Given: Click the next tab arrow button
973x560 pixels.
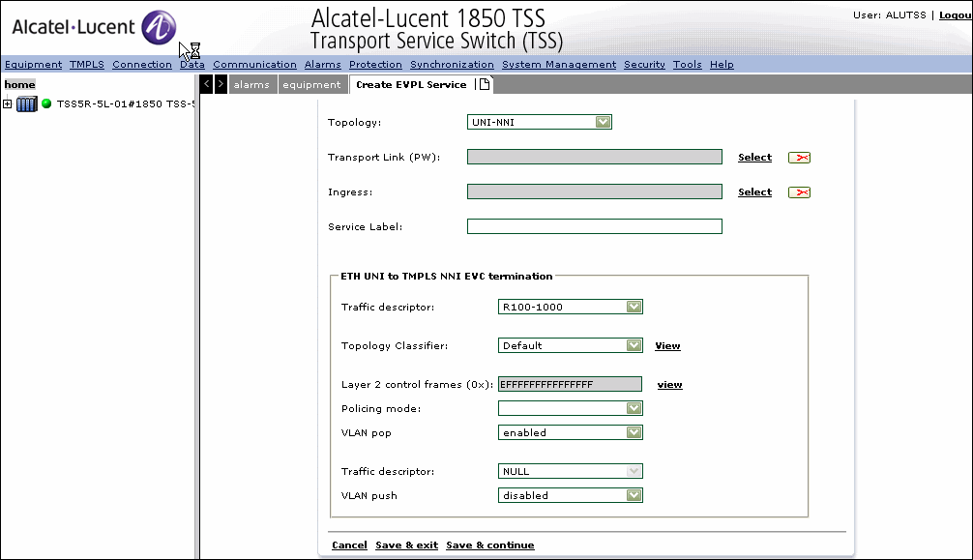Looking at the screenshot, I should [x=221, y=84].
